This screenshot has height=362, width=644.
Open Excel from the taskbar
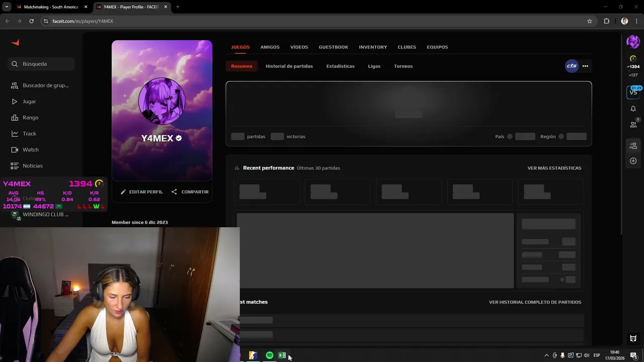coord(282,355)
